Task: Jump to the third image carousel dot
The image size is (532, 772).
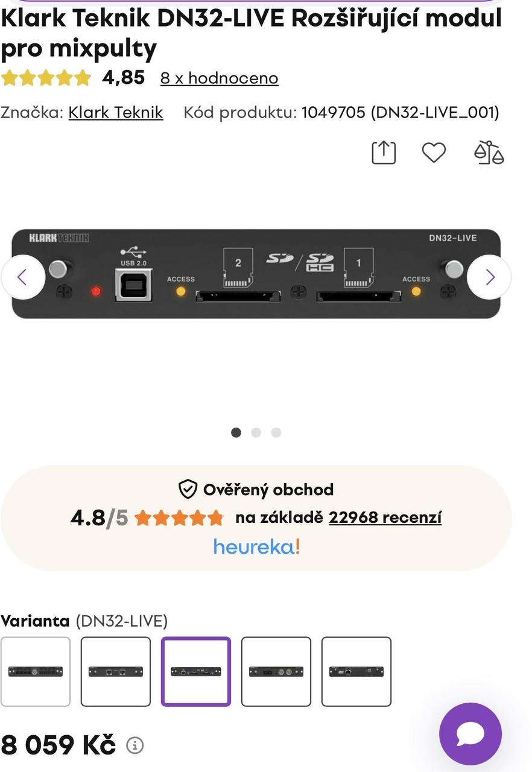Action: (x=276, y=432)
